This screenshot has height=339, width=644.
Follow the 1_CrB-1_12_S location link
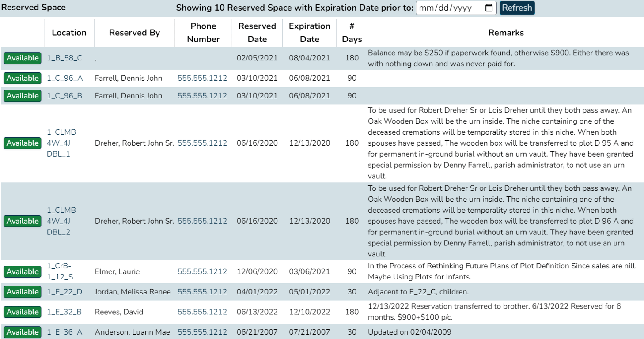point(60,271)
